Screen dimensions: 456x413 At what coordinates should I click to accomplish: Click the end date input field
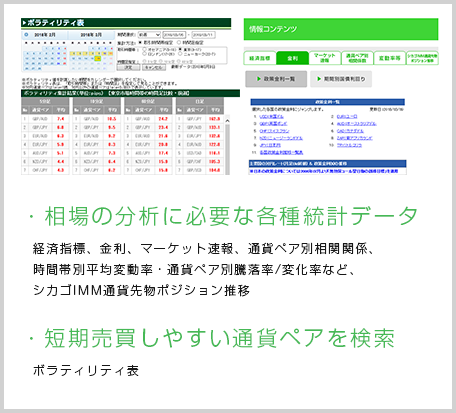pyautogui.click(x=203, y=35)
